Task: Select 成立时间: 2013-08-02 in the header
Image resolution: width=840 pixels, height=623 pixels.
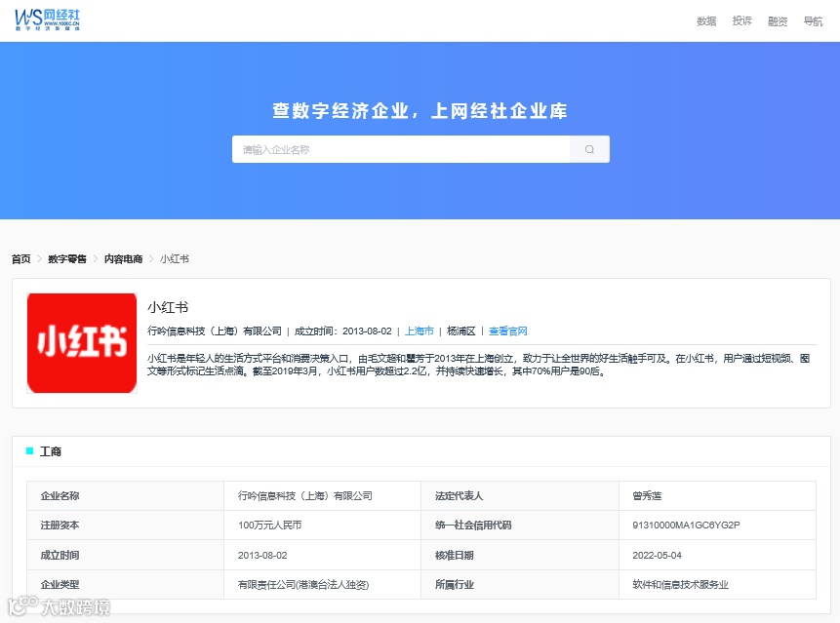Action: point(342,331)
